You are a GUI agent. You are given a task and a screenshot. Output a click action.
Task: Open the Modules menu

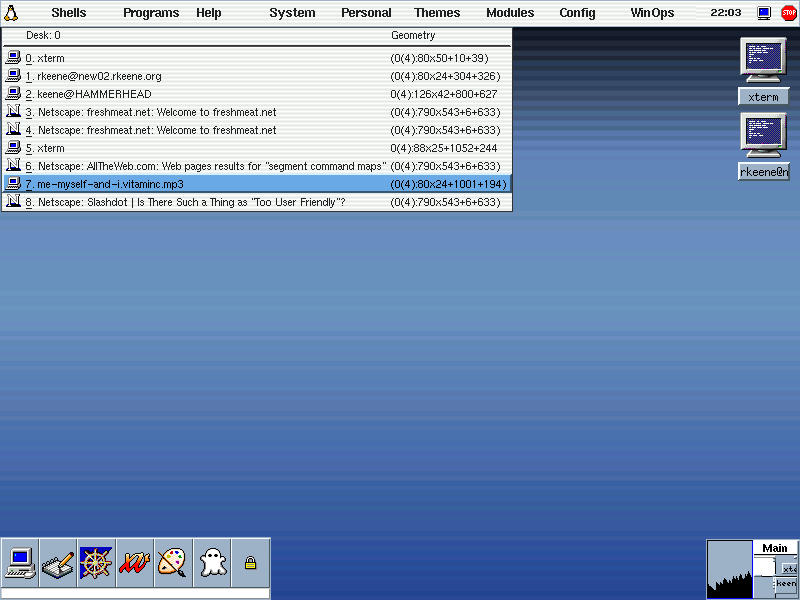[510, 13]
